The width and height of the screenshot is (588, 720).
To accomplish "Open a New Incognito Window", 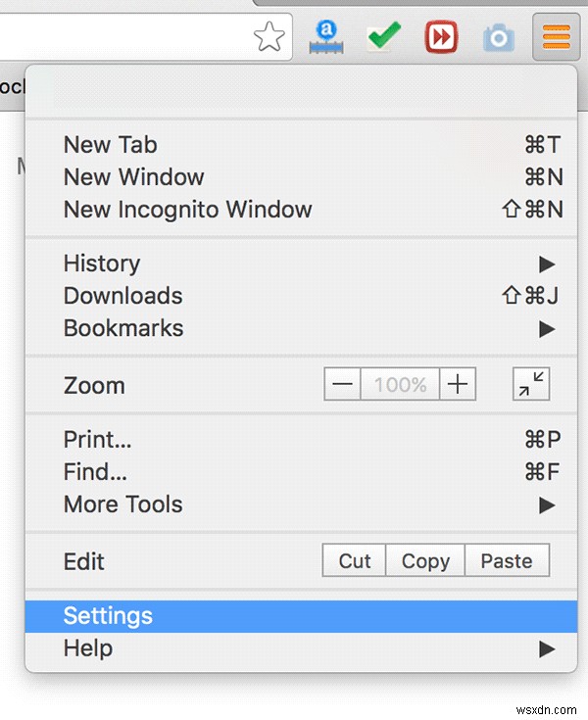I will click(x=302, y=210).
